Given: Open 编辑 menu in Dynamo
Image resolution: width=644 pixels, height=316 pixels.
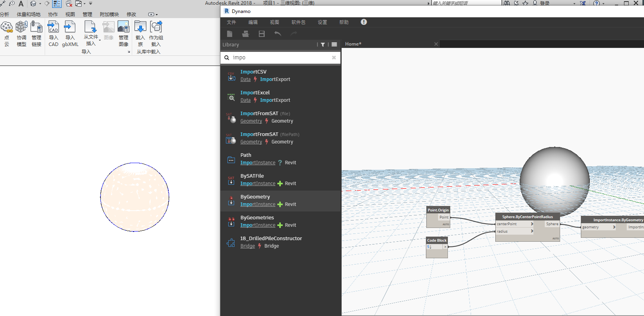Looking at the screenshot, I should point(253,22).
